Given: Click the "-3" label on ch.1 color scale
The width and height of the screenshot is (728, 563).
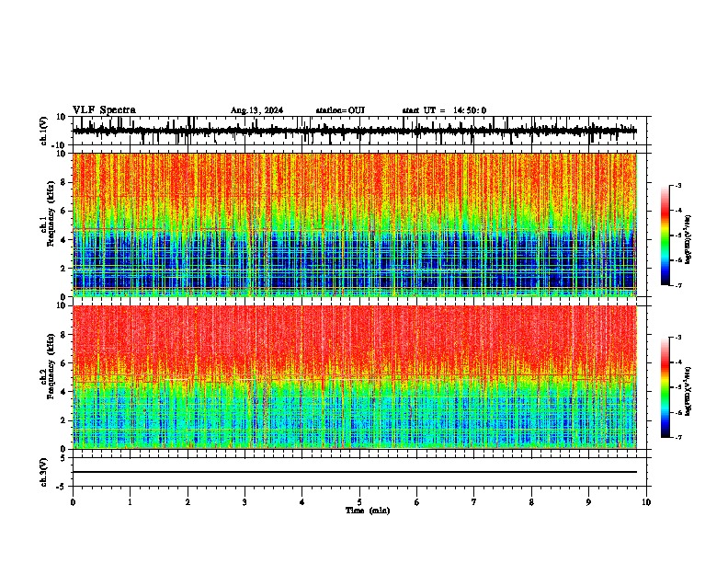Looking at the screenshot, I should [x=677, y=185].
